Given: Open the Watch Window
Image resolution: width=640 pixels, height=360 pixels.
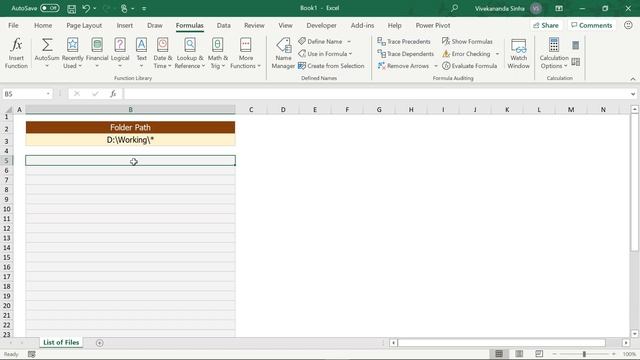Looking at the screenshot, I should click(518, 53).
